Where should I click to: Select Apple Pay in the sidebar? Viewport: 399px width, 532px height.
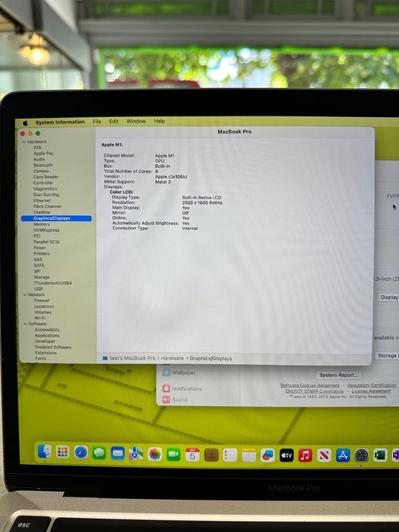click(x=44, y=153)
